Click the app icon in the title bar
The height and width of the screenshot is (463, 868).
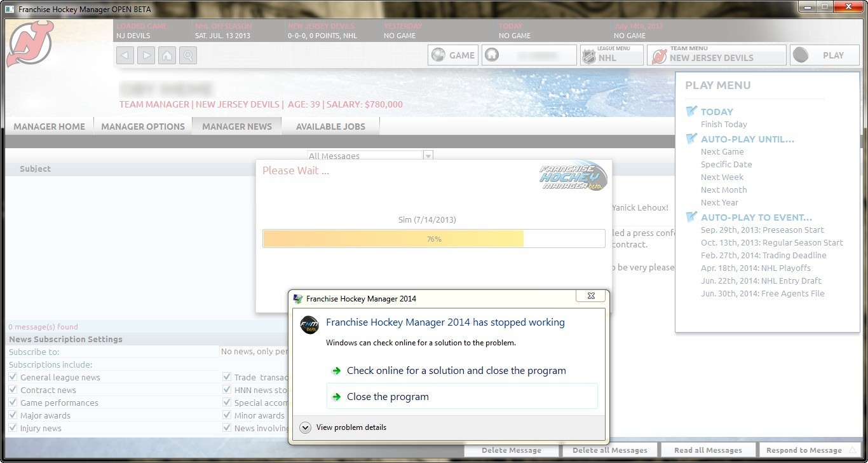point(10,10)
